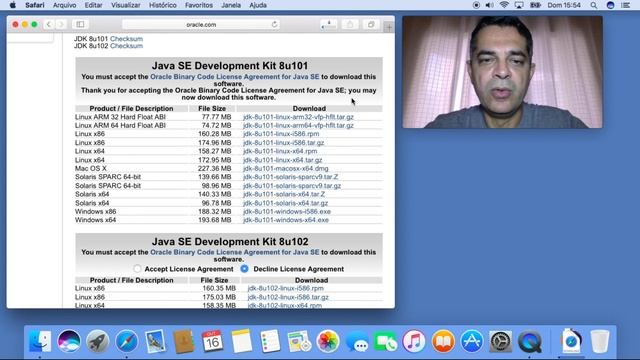Open Notification Center icon in menu bar
This screenshot has height=360, width=640.
pyautogui.click(x=625, y=5)
